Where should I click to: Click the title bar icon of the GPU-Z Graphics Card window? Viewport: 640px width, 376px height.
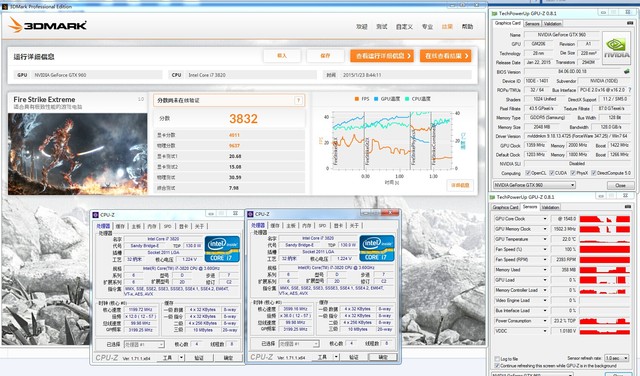pyautogui.click(x=495, y=13)
